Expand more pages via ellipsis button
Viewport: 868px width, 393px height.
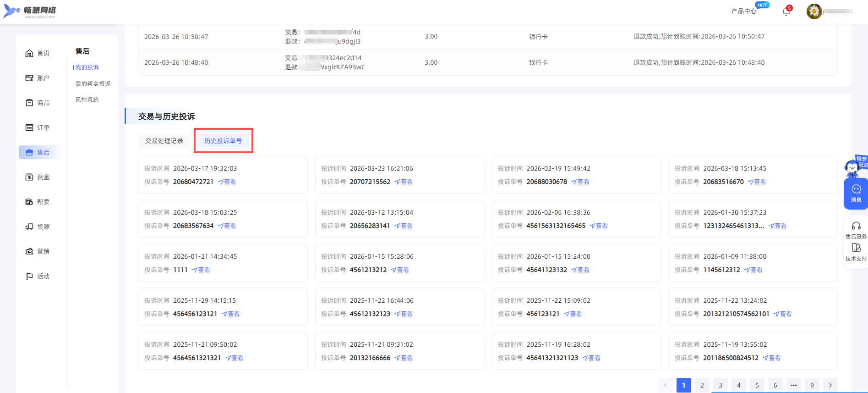pyautogui.click(x=793, y=385)
